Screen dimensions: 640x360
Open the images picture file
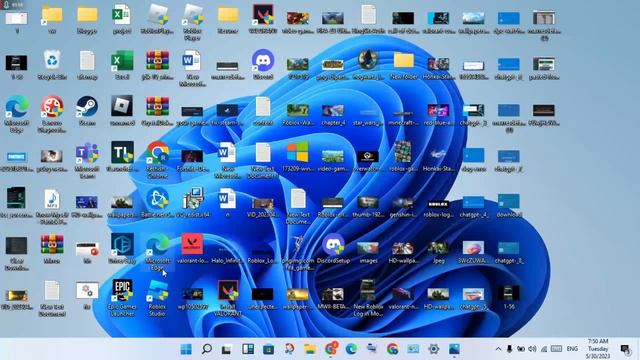point(368,252)
